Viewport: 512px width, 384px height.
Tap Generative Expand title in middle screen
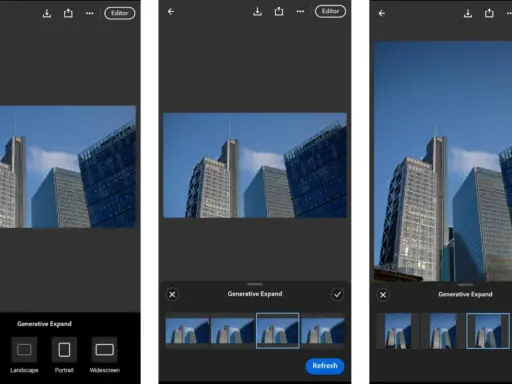(255, 294)
